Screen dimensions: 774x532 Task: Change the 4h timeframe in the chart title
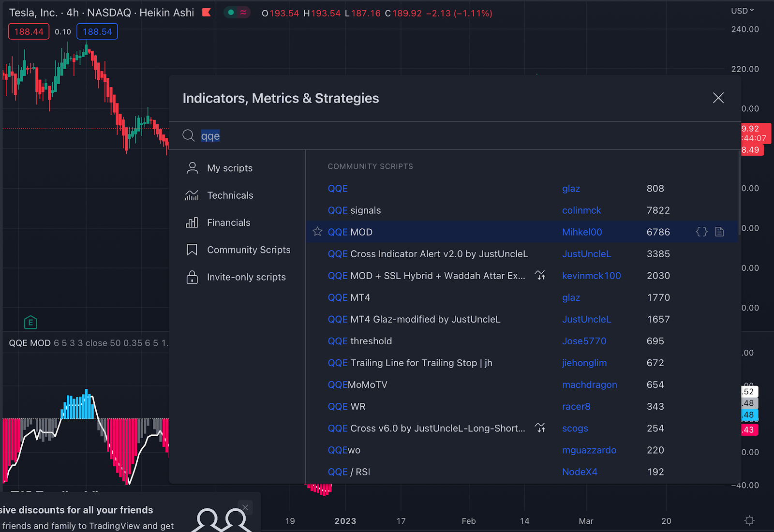tap(73, 13)
